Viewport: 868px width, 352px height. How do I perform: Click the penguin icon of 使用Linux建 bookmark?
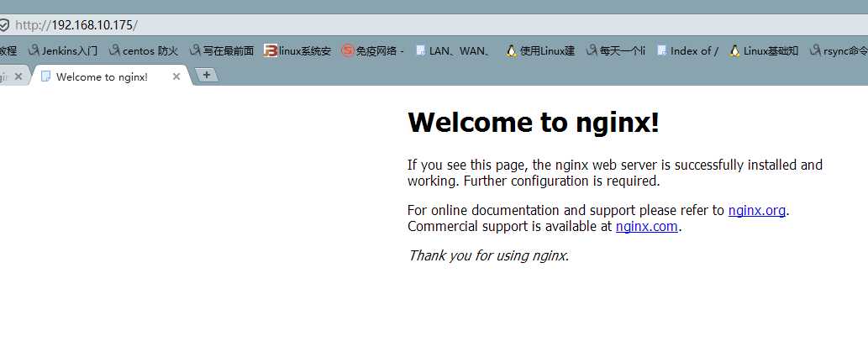(512, 51)
